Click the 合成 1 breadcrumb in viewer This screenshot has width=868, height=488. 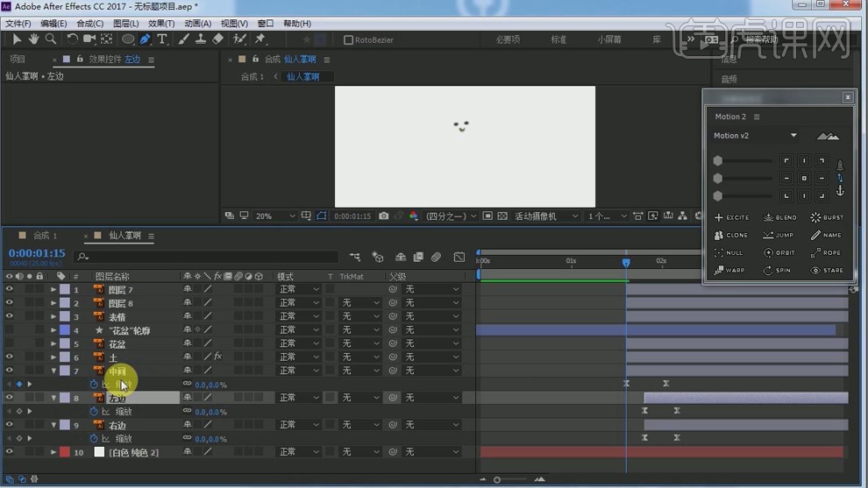click(x=252, y=76)
